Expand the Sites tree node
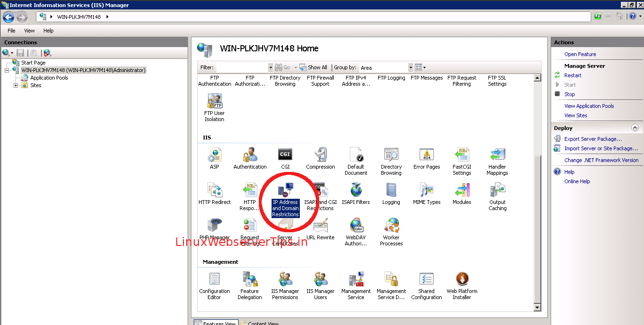Viewport: 644px width, 325px height. click(x=16, y=85)
